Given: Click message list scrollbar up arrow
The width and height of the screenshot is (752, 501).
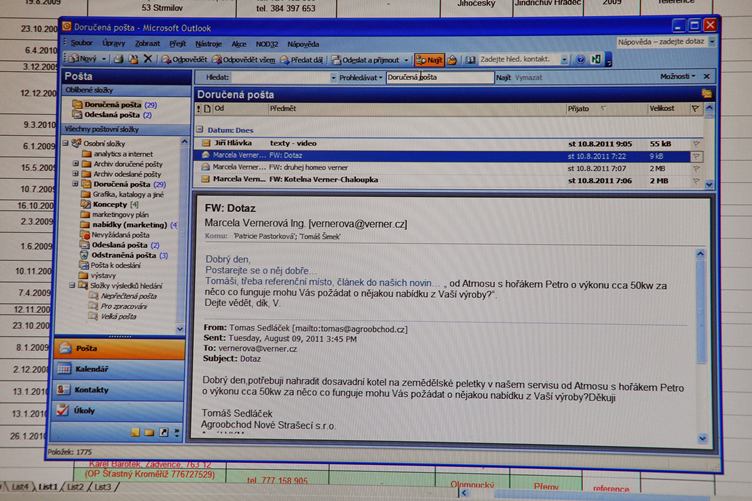Looking at the screenshot, I should [709, 109].
